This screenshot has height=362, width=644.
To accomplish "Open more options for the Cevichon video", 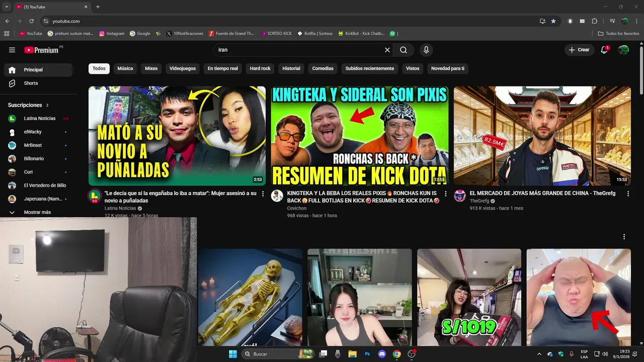I will point(445,194).
